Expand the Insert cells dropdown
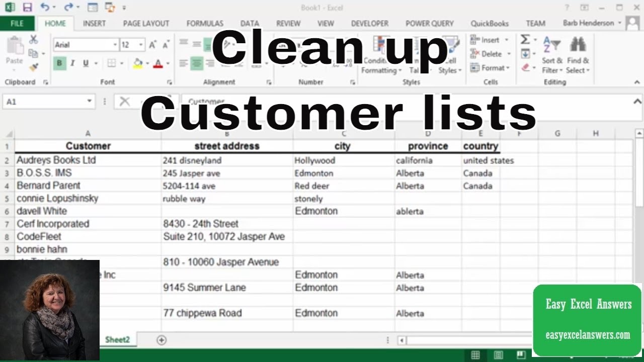 [506, 40]
